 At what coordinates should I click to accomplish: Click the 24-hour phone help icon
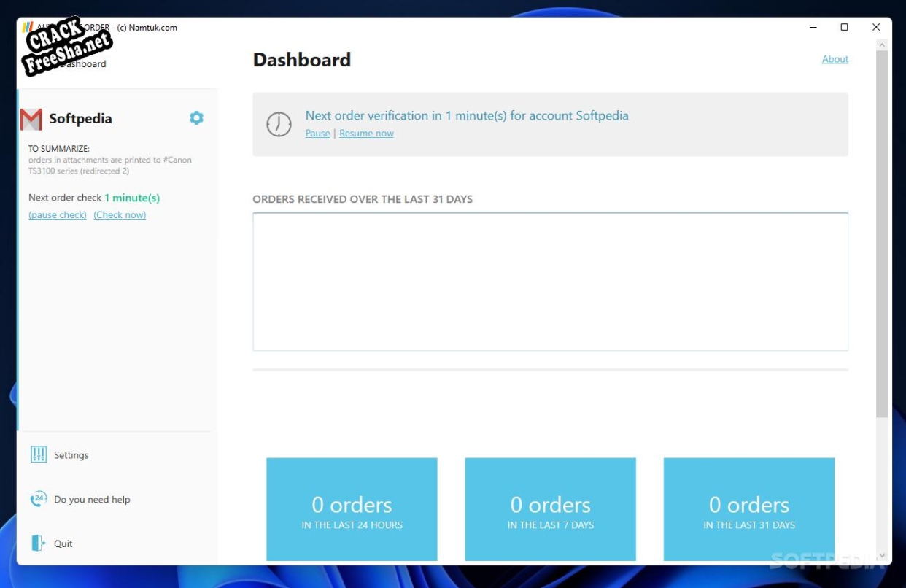click(x=39, y=500)
